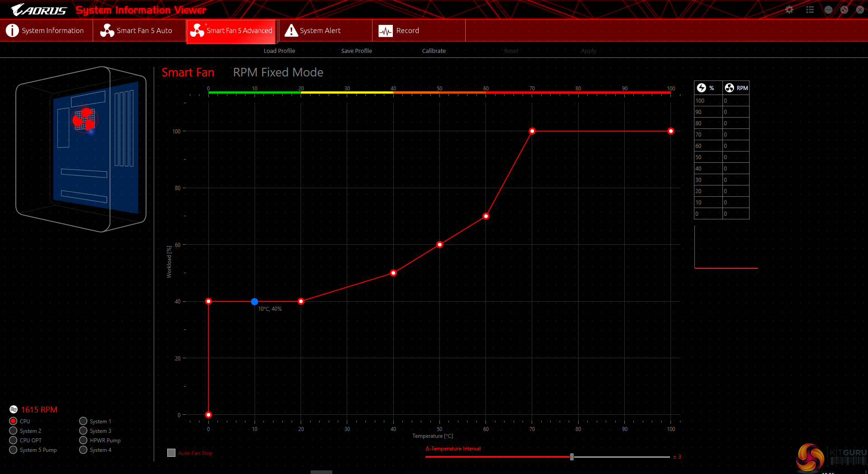Select the red fan in the case diagram
The image size is (868, 474).
(x=84, y=119)
